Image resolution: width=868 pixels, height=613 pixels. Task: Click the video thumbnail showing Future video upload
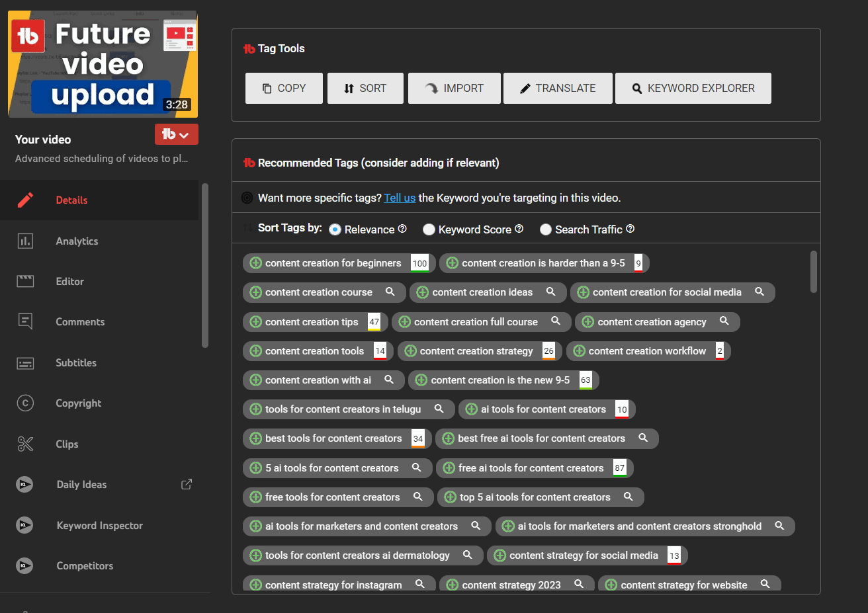103,63
